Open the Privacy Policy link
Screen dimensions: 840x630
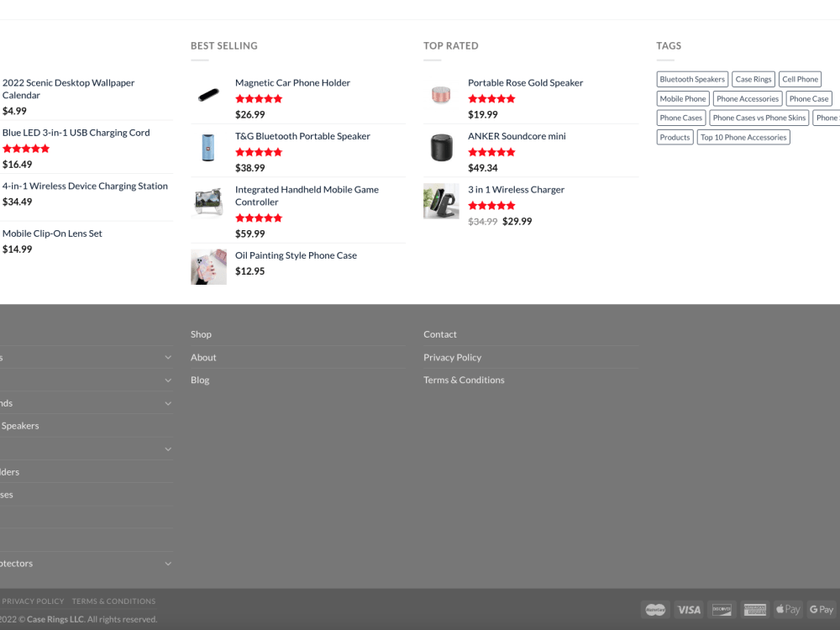coord(452,357)
